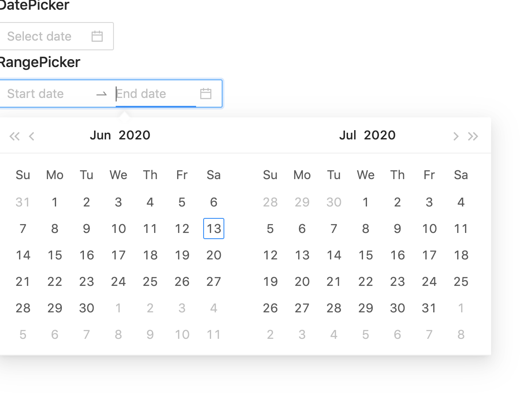Click the arrow separator between date fields
The image size is (522, 420).
(101, 94)
